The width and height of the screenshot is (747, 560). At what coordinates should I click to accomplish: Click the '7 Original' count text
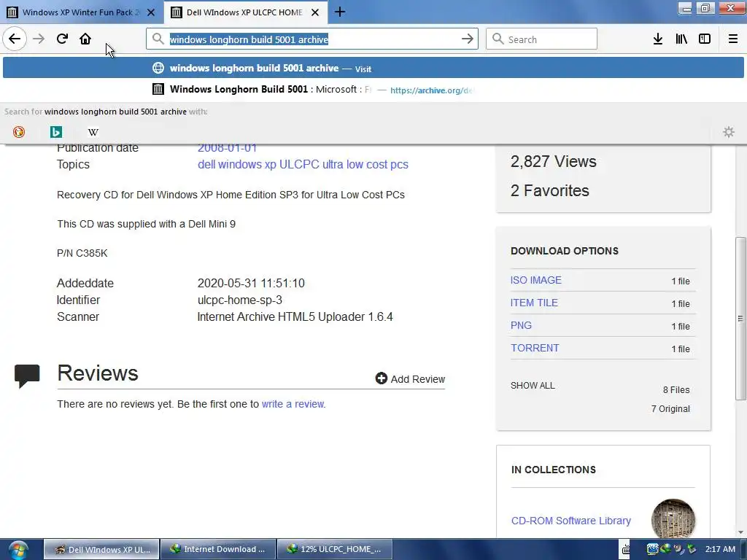(x=670, y=408)
